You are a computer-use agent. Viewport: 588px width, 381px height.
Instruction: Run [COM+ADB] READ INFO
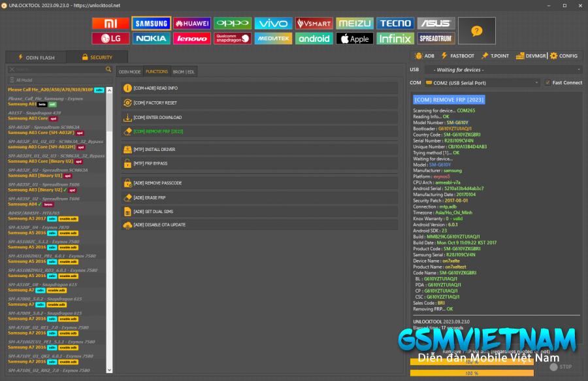[x=259, y=88]
